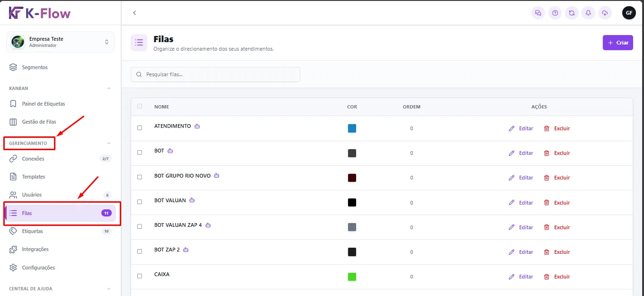The image size is (644, 296).
Task: Open the notifications bell
Action: click(588, 13)
